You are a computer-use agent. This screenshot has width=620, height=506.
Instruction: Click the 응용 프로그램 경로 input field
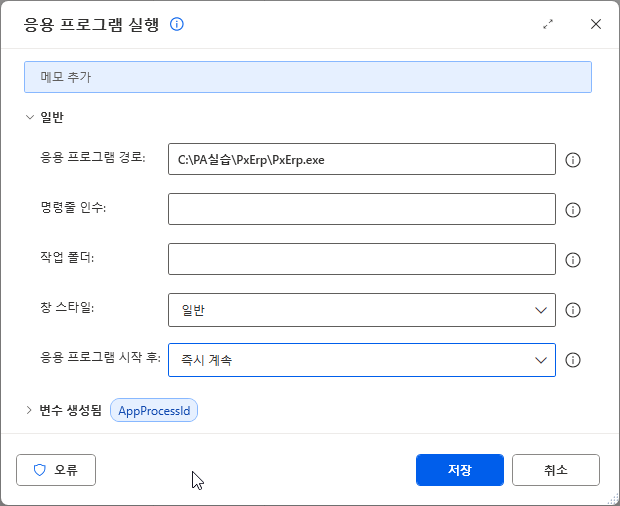(362, 159)
